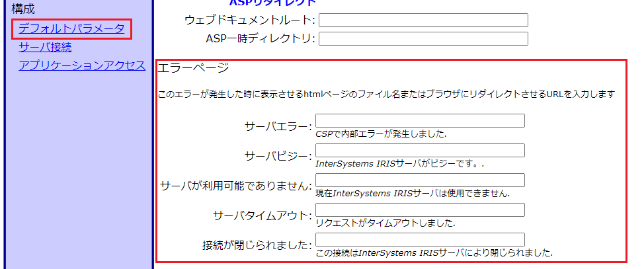644x269 pixels.
Task: Select the サーバビジー text box
Action: 420,150
